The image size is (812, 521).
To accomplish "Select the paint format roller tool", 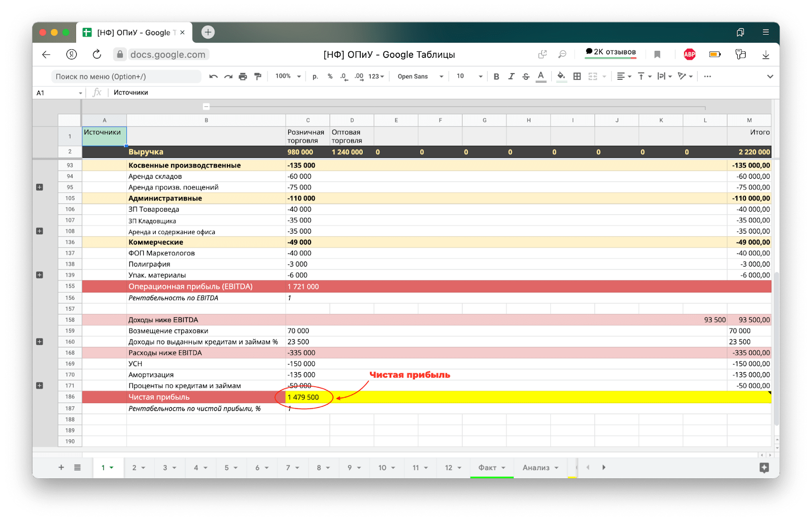I will (258, 77).
